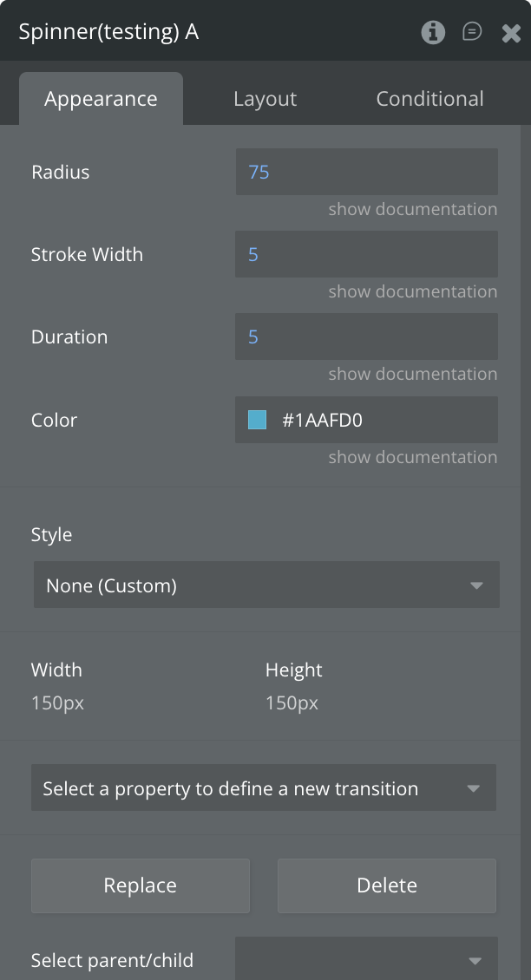Click the Duration input field

click(x=366, y=336)
